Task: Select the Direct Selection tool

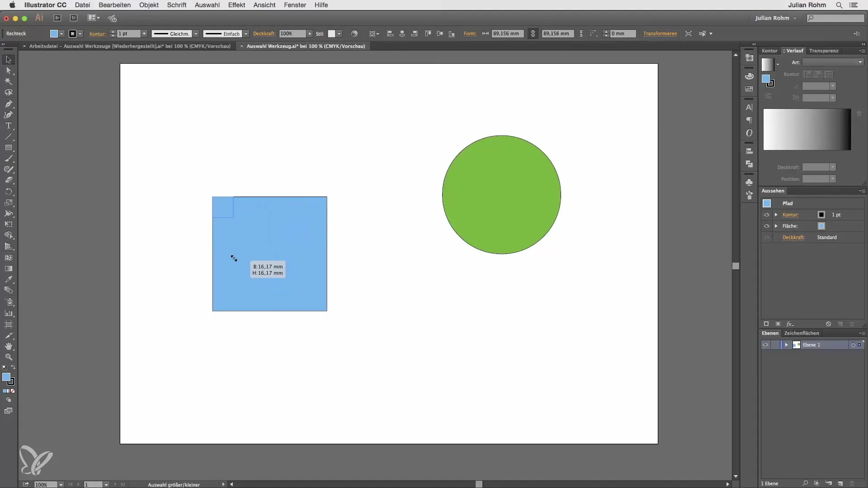Action: [9, 70]
